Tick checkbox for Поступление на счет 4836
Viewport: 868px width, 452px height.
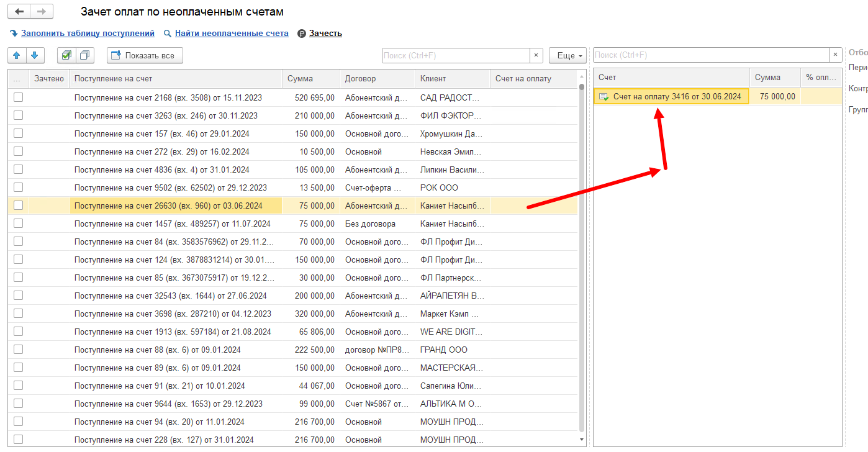pyautogui.click(x=19, y=169)
